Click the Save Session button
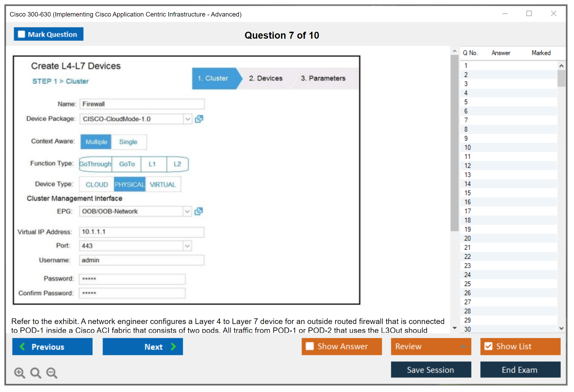The height and width of the screenshot is (392, 574). (x=431, y=370)
